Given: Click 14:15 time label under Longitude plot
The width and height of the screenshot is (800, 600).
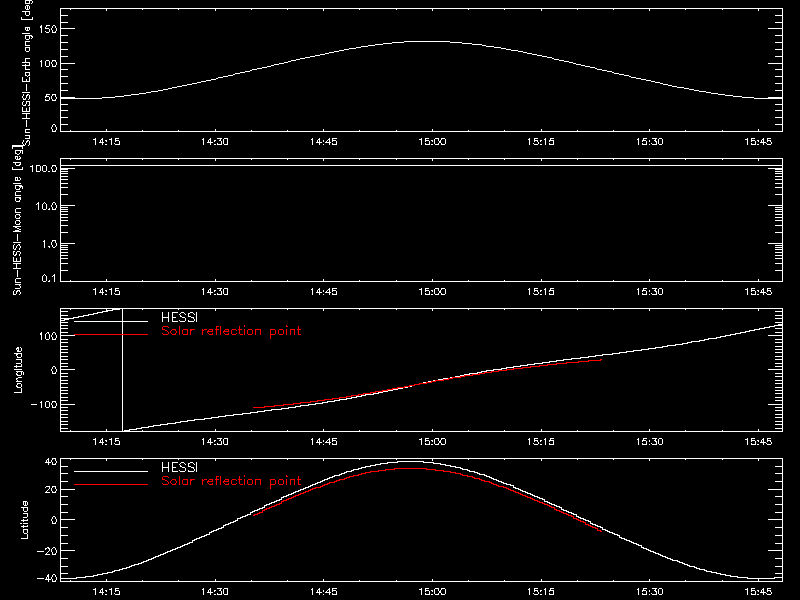Looking at the screenshot, I should (x=106, y=441).
